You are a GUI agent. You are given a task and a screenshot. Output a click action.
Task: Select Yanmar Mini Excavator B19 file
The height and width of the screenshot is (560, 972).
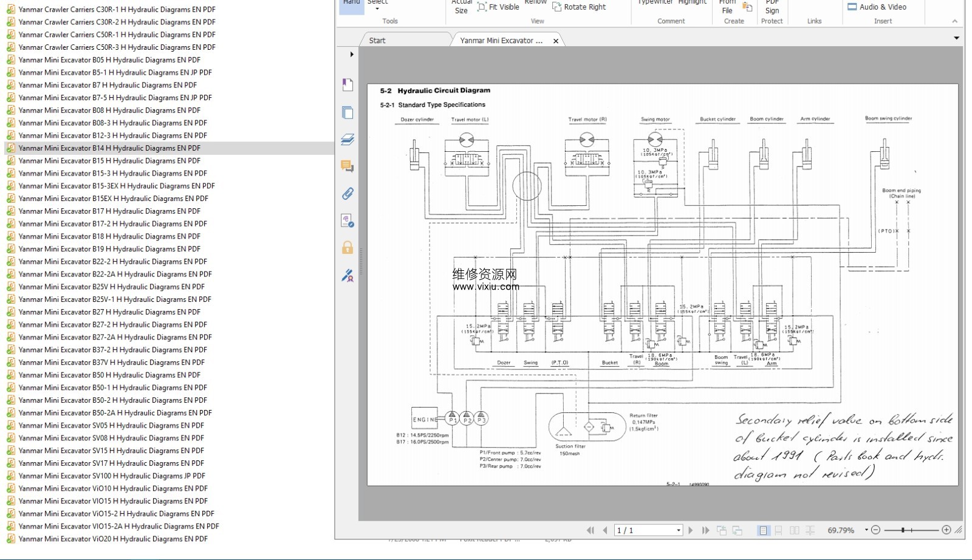pyautogui.click(x=109, y=249)
